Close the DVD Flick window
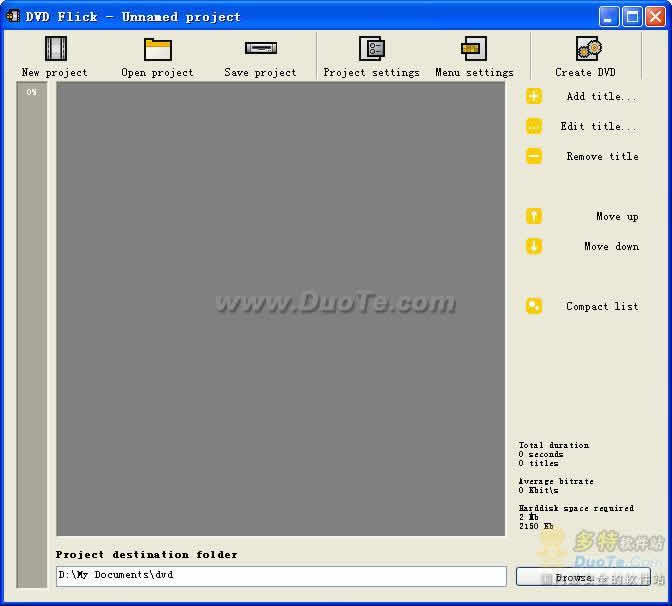The image size is (672, 606). tap(655, 17)
